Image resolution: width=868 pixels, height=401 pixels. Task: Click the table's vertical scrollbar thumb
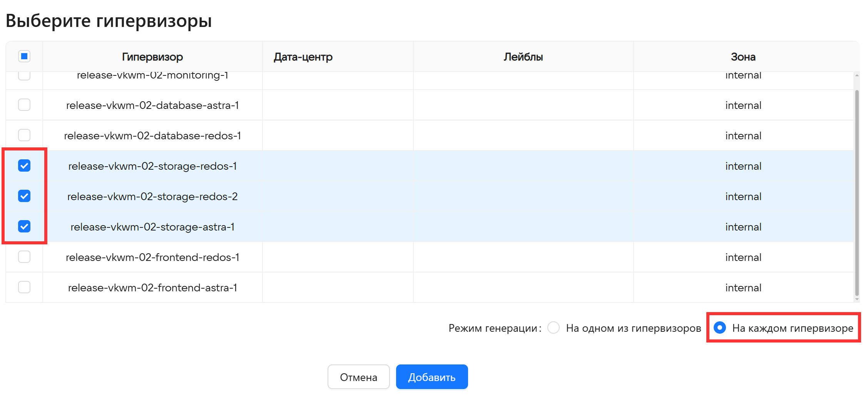857,192
